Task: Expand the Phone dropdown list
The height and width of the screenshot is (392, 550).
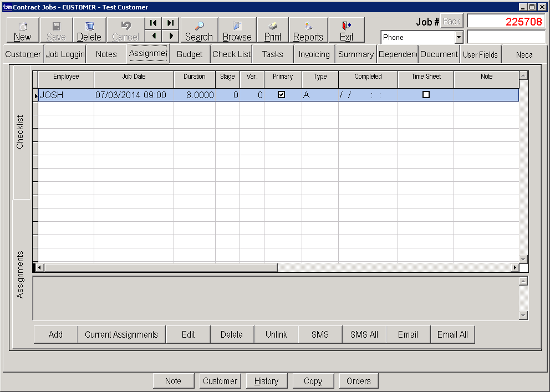Action: (x=459, y=38)
